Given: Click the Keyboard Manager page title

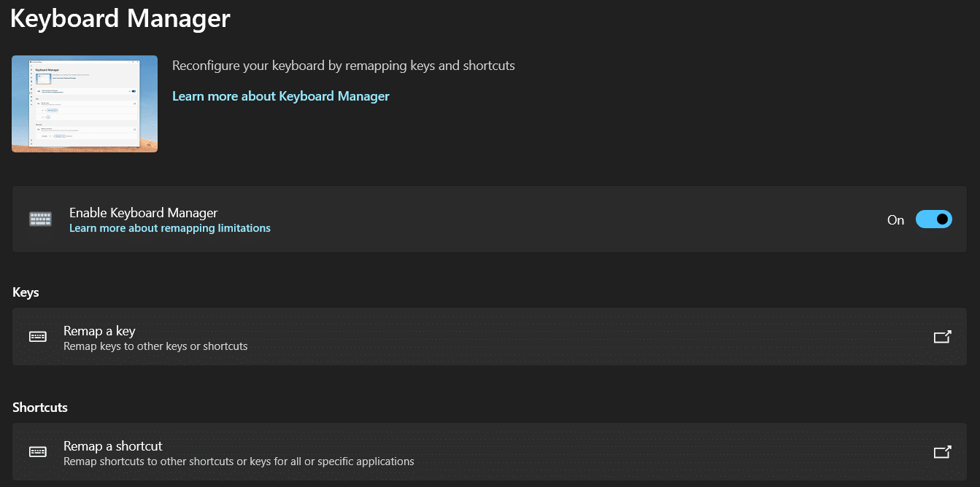Looking at the screenshot, I should (x=120, y=18).
